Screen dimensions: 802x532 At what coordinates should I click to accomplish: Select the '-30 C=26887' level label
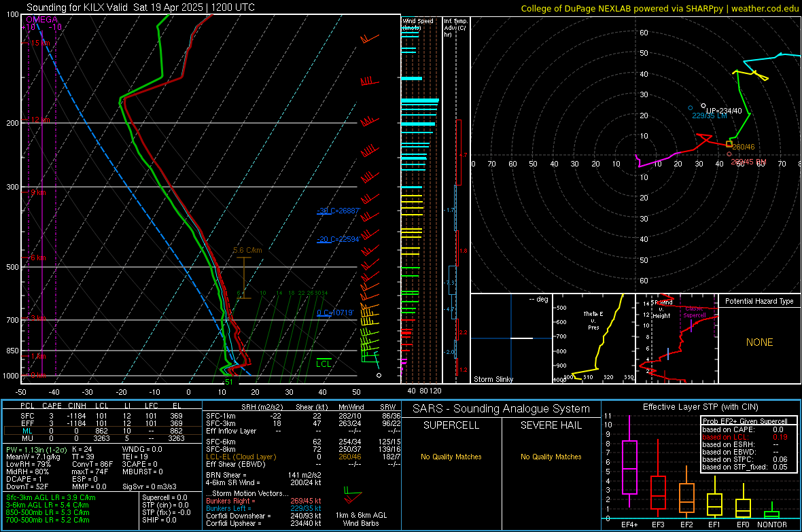coord(338,211)
